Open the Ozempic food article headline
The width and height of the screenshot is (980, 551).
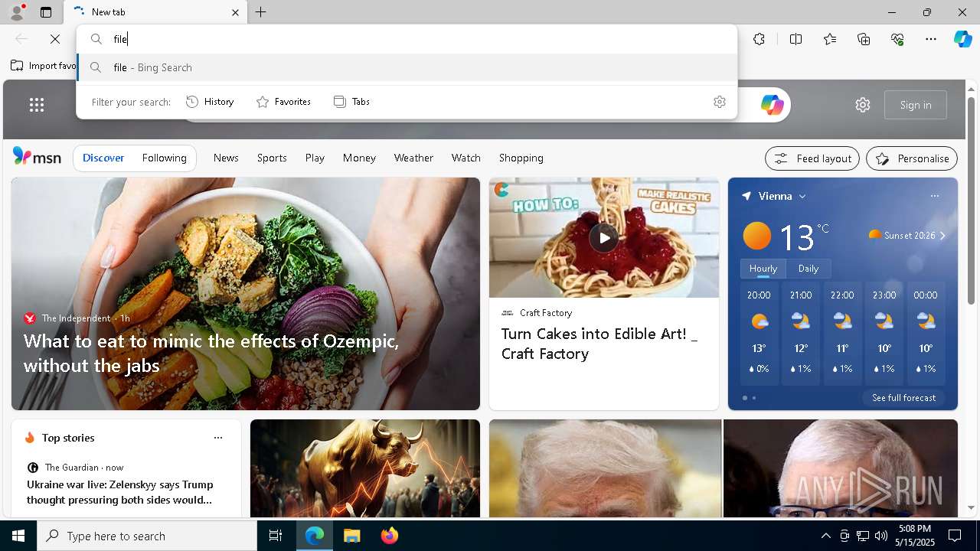point(211,353)
